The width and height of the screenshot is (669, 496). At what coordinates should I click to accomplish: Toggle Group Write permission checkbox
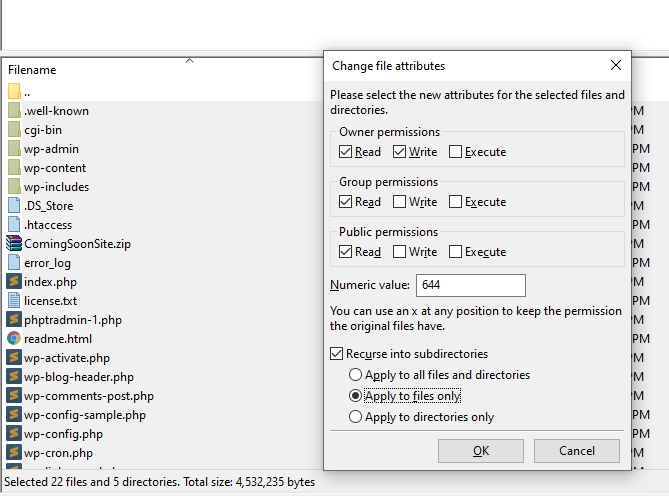click(x=400, y=202)
